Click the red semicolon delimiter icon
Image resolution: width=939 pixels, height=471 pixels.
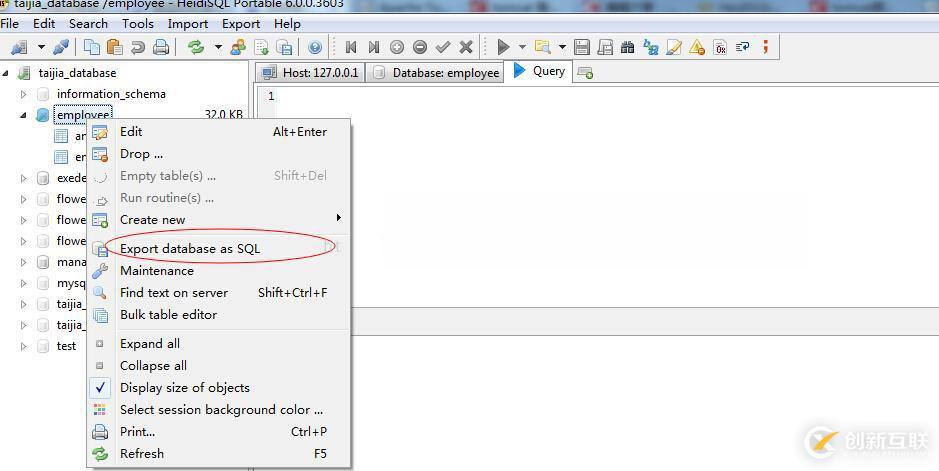pyautogui.click(x=765, y=47)
